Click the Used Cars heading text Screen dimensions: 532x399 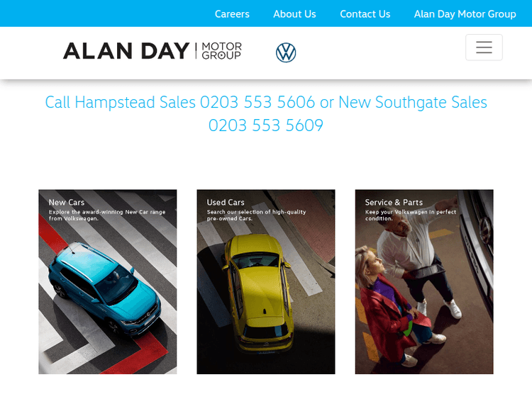[x=226, y=203]
